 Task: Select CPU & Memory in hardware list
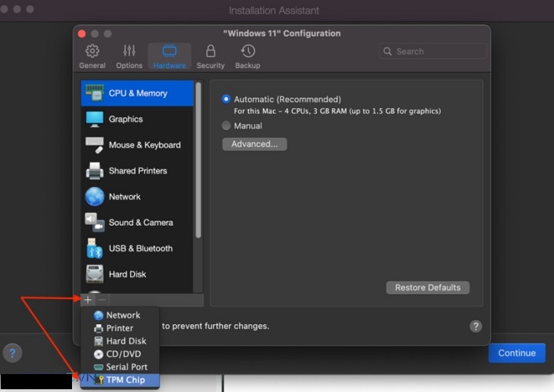click(137, 93)
